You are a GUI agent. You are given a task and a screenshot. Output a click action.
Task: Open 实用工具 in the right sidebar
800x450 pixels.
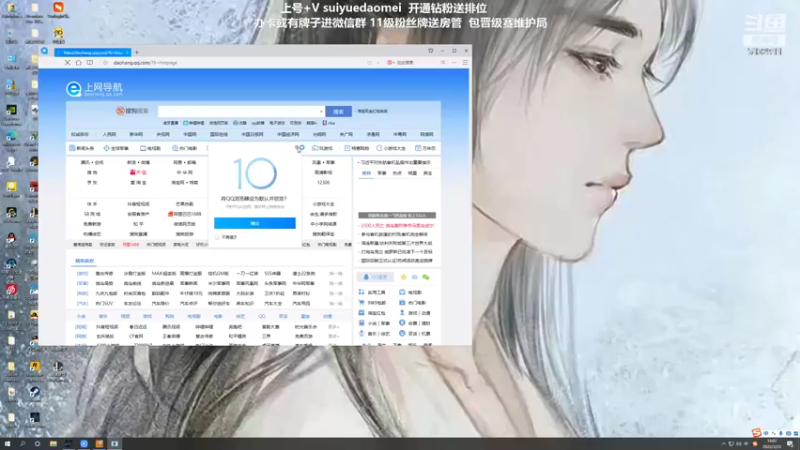click(372, 292)
